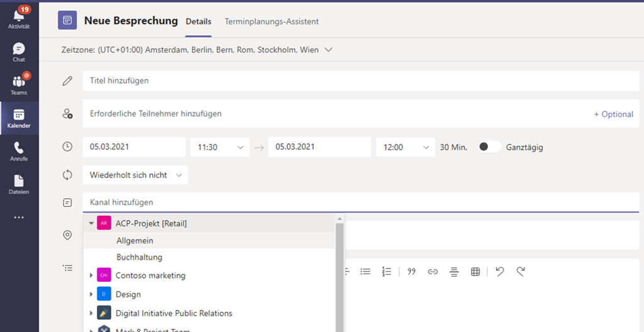Open the Chat section

click(19, 52)
